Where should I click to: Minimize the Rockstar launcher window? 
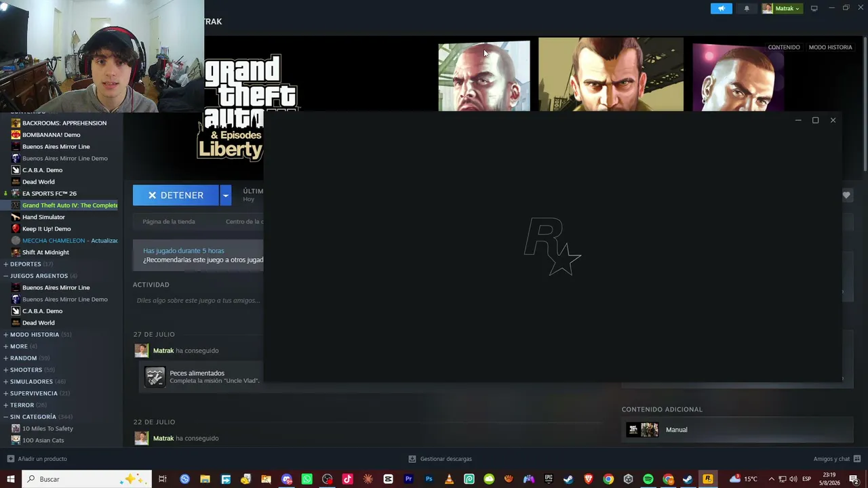coord(797,121)
